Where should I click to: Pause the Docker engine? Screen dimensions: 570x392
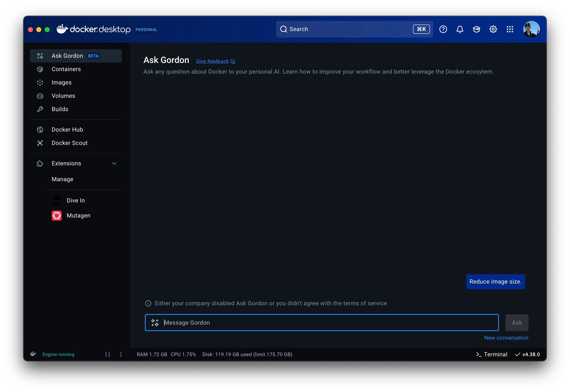click(x=108, y=354)
